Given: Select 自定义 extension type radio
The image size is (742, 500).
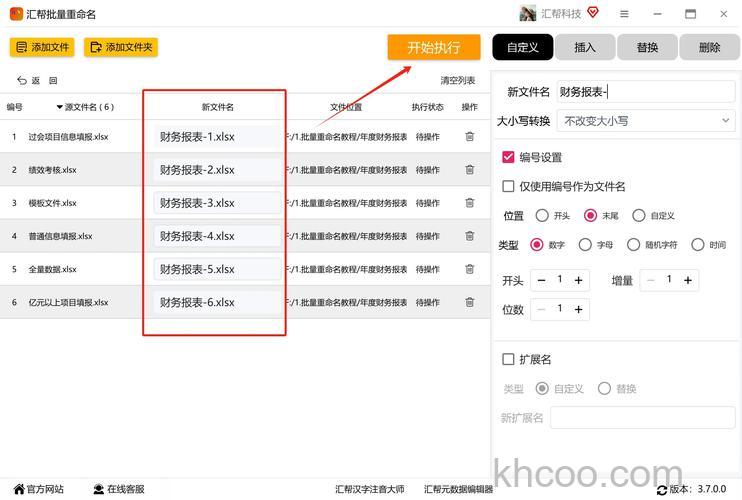Looking at the screenshot, I should point(542,388).
